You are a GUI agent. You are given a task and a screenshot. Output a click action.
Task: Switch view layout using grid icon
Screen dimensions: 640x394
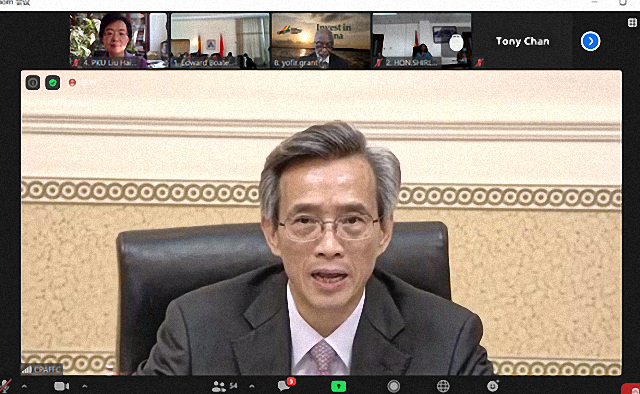(632, 22)
